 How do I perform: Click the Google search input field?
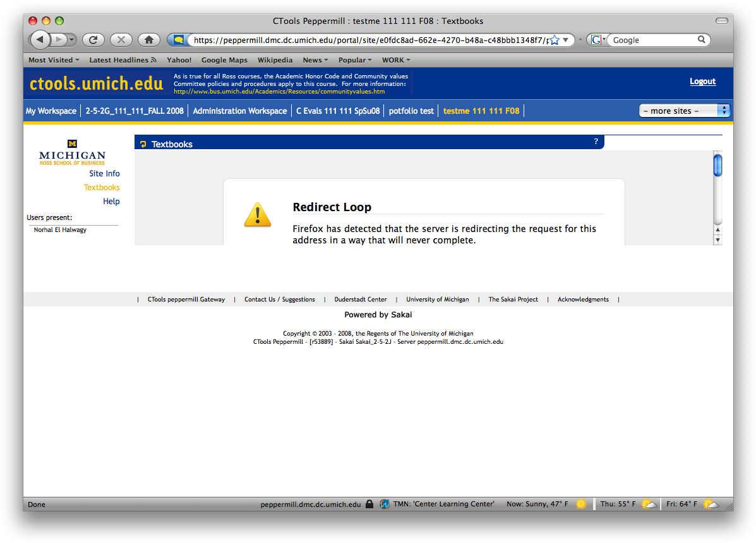coord(653,40)
